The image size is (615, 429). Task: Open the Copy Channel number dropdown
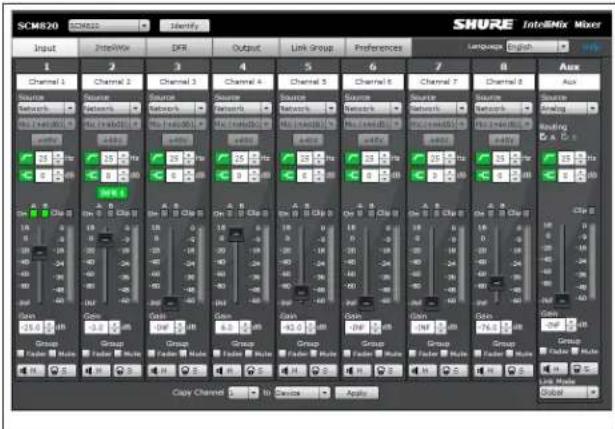(x=244, y=393)
